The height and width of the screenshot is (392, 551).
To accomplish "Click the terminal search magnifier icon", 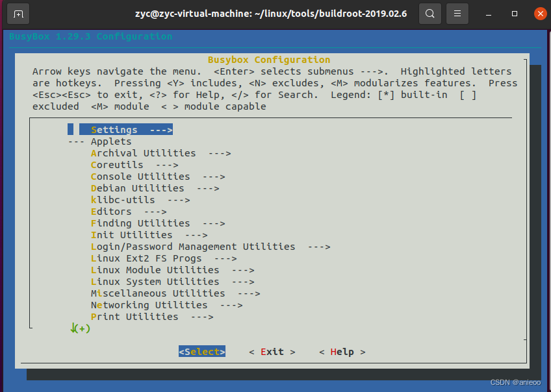I will pos(429,14).
